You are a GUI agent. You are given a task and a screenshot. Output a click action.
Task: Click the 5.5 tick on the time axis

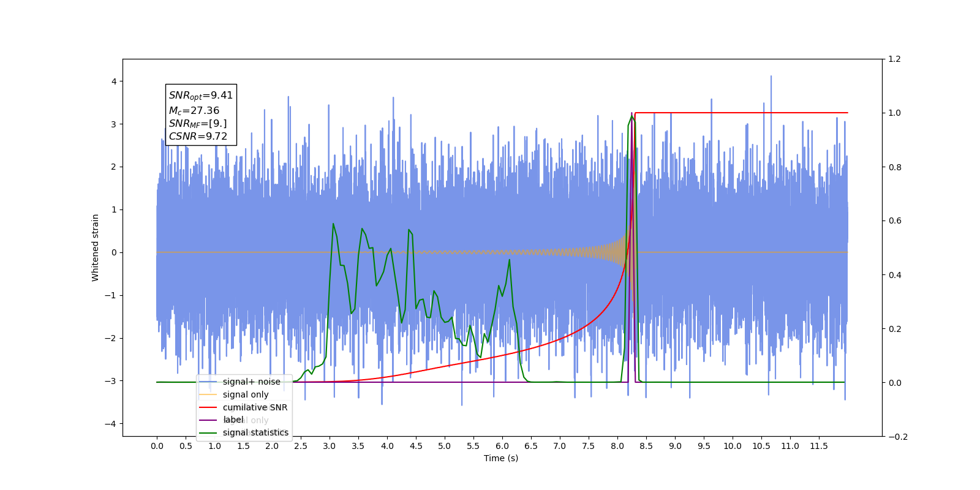pos(473,446)
